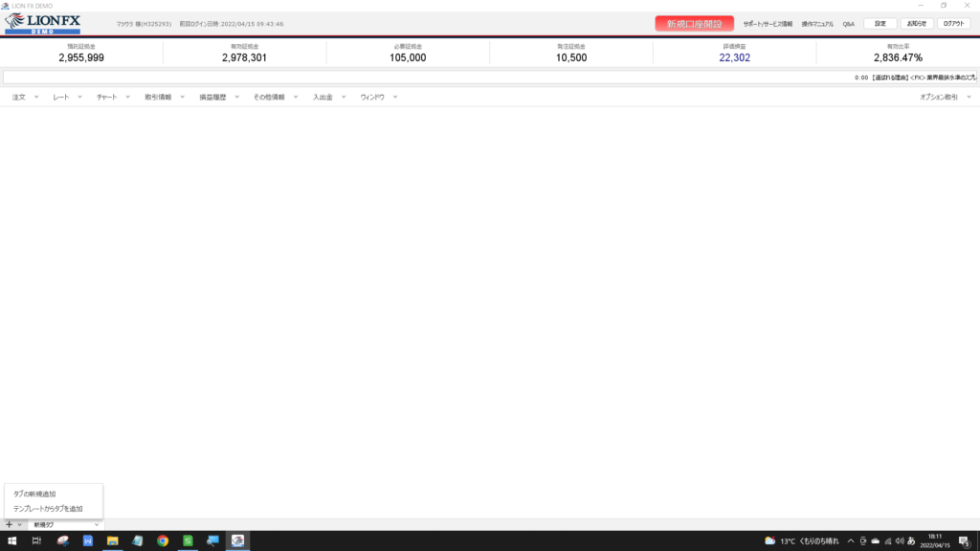The height and width of the screenshot is (551, 980).
Task: Click the お知らせ notices button
Action: click(x=917, y=24)
